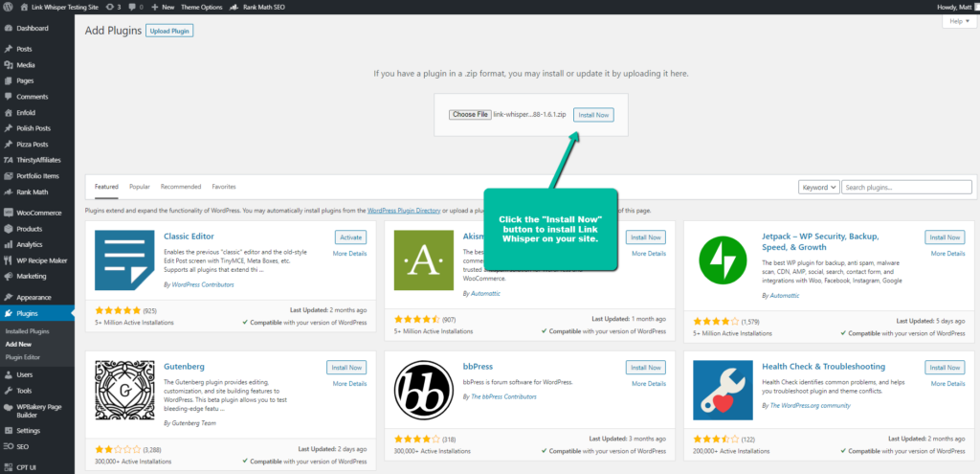
Task: Install the Gutenberg plugin
Action: coord(346,367)
